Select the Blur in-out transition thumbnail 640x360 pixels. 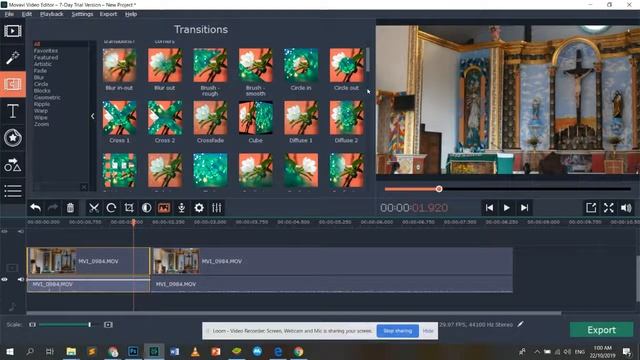[x=119, y=65]
